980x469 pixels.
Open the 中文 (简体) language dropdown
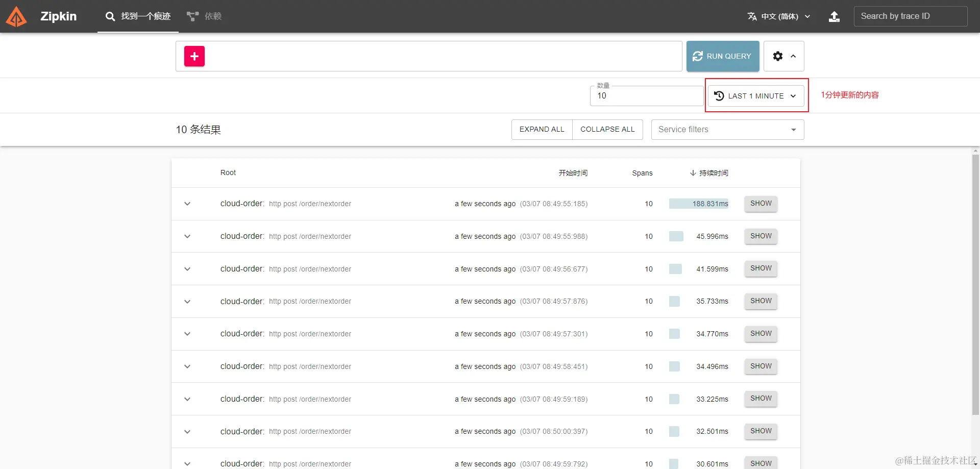click(x=779, y=16)
